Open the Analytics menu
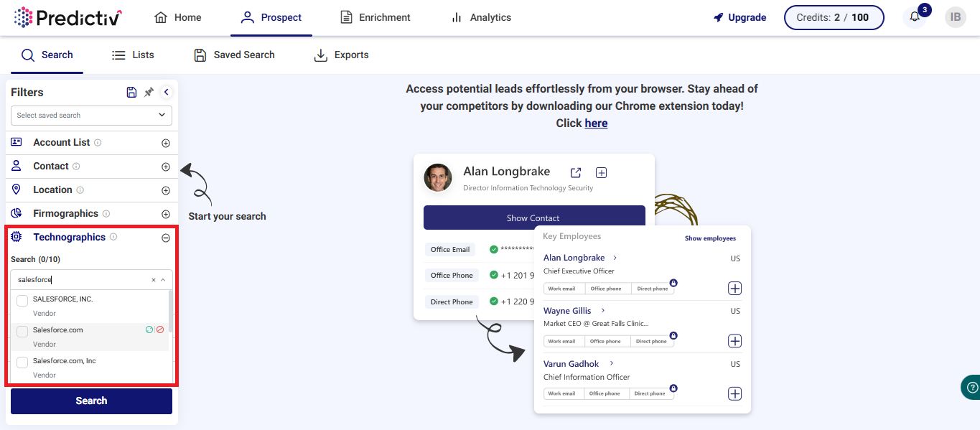 click(x=481, y=17)
